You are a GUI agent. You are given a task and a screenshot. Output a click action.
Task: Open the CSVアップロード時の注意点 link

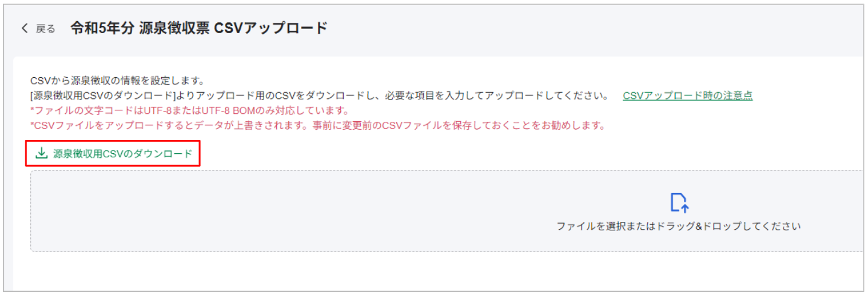(x=688, y=95)
